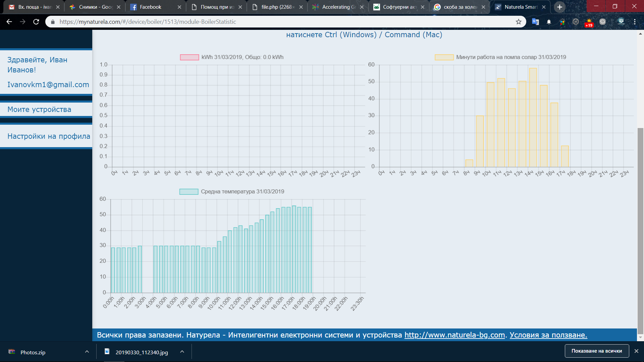The width and height of the screenshot is (644, 362).
Task: Click the bell notification extension icon
Action: tap(549, 22)
